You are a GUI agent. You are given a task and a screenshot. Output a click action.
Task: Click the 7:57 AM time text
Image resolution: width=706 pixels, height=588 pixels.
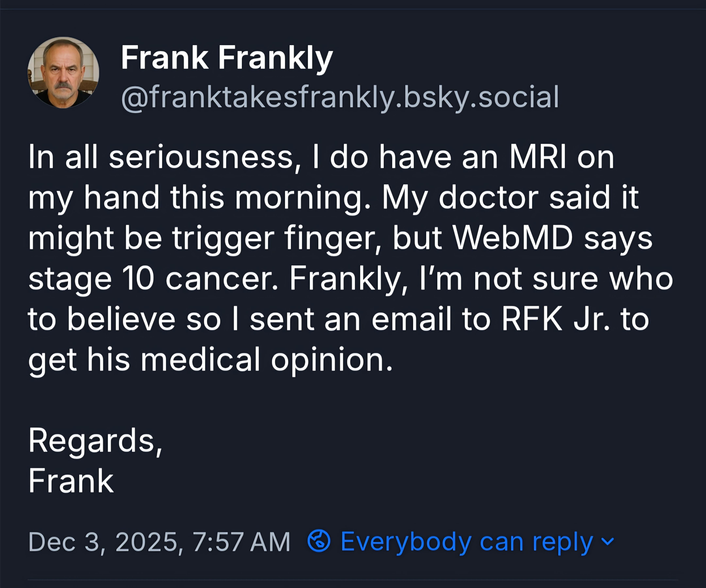pyautogui.click(x=241, y=542)
